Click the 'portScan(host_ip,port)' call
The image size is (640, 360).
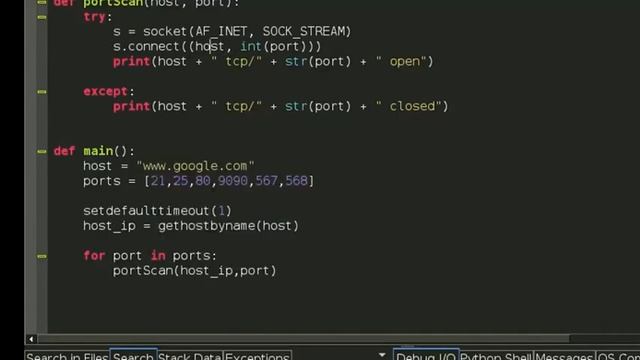195,271
